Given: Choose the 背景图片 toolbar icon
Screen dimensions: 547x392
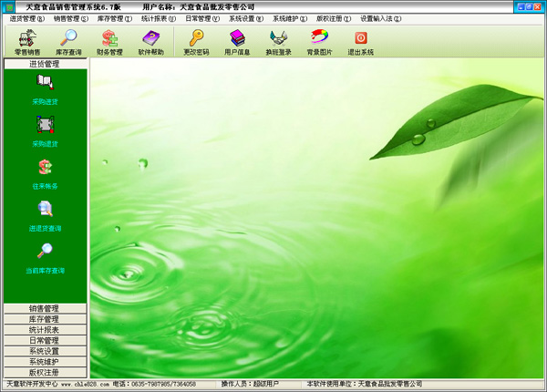Looking at the screenshot, I should pos(319,42).
